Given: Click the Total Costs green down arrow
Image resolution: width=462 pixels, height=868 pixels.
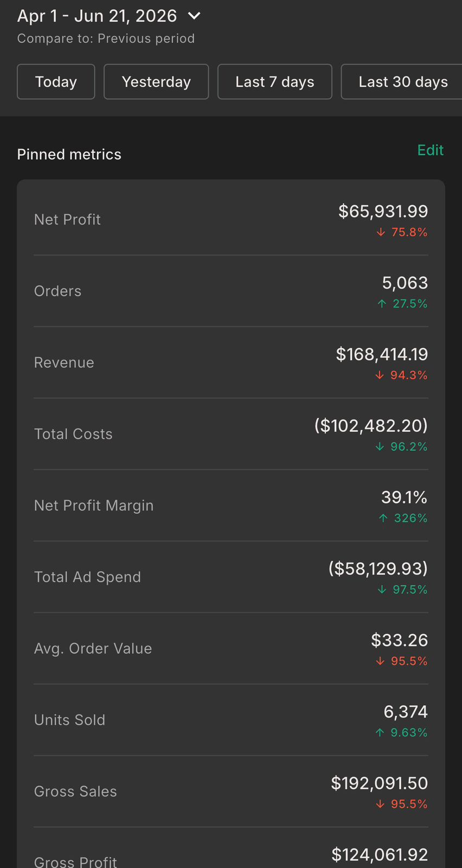Looking at the screenshot, I should (x=380, y=447).
